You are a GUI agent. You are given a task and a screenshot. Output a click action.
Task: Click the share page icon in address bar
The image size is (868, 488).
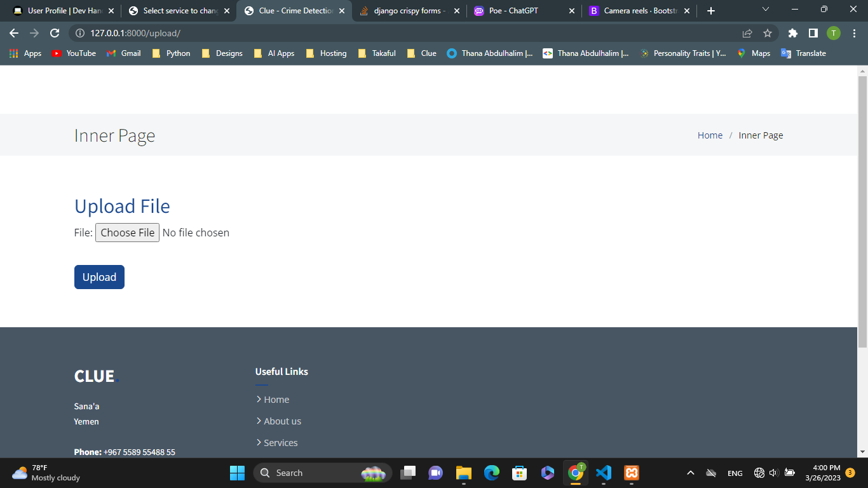pyautogui.click(x=747, y=33)
